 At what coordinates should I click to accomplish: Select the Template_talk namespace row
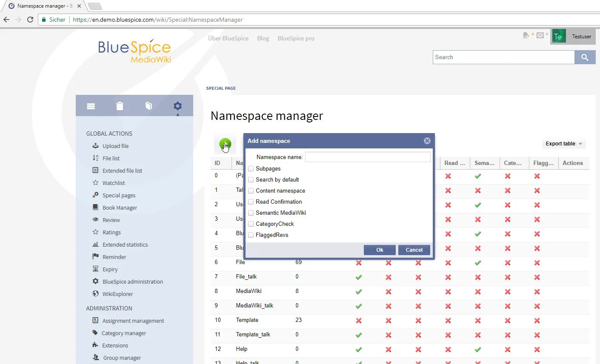click(400, 335)
